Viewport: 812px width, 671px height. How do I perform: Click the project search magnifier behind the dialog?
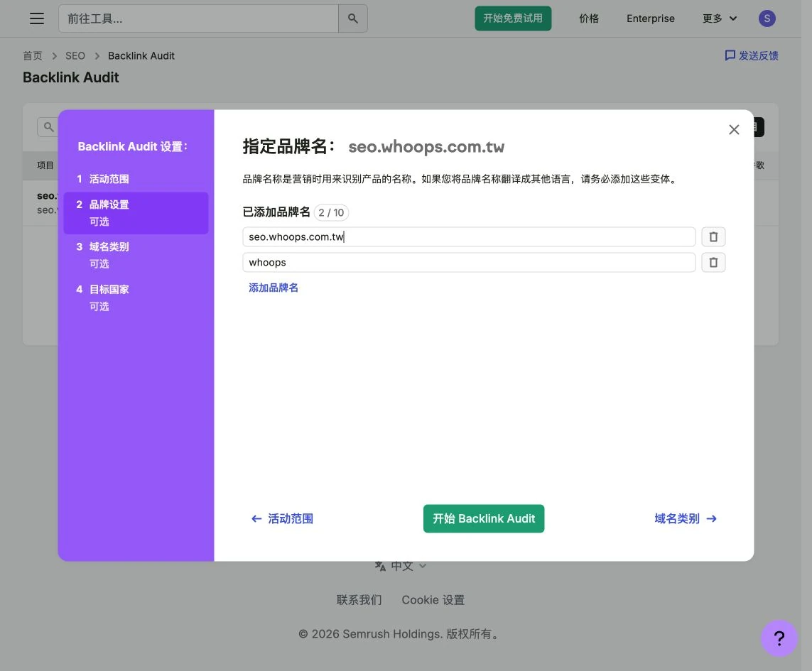48,127
